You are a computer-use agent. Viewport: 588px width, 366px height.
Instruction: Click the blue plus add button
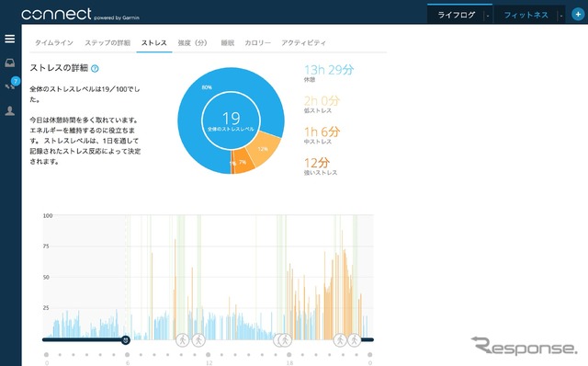(578, 15)
